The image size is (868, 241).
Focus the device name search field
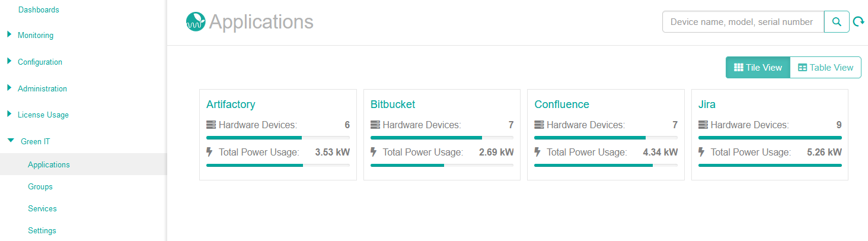coord(743,22)
